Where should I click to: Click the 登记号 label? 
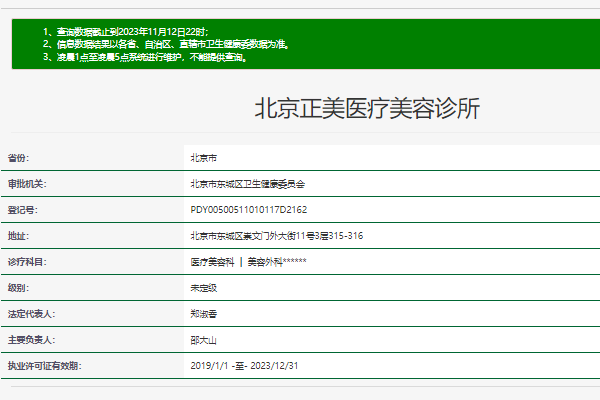tap(22, 210)
